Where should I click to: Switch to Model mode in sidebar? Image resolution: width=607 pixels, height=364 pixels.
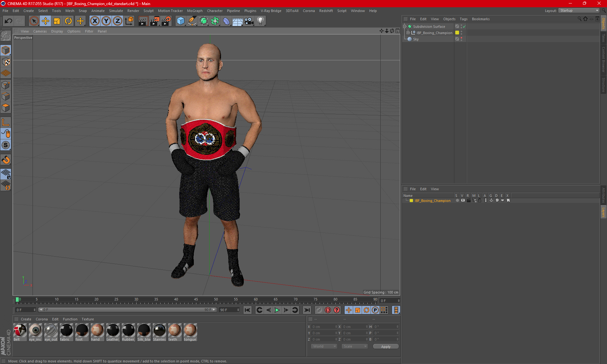(6, 50)
